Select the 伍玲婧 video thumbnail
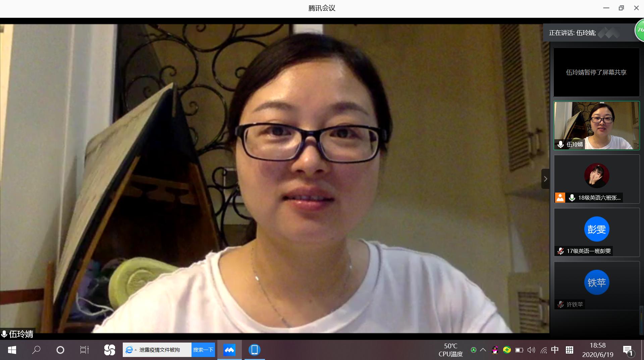Screen dimensions: 644x360 (x=597, y=125)
